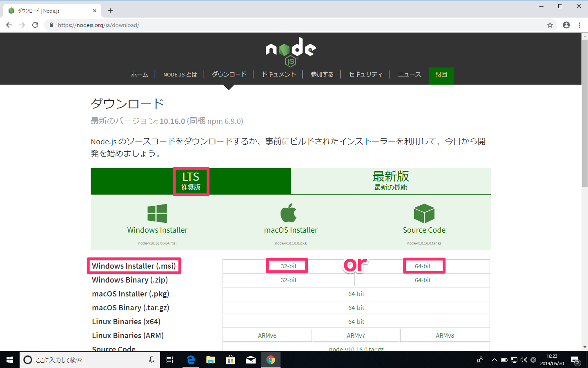Click Chrome icon on taskbar

[270, 360]
